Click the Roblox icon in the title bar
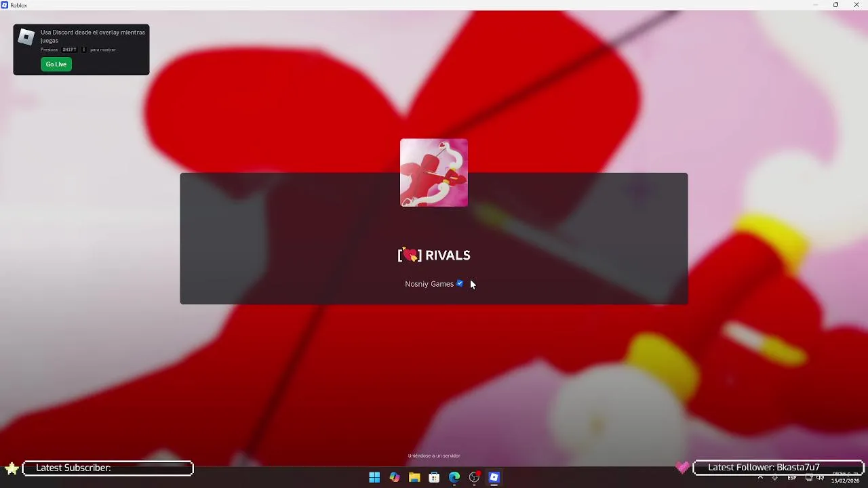This screenshot has width=868, height=488. [x=5, y=5]
